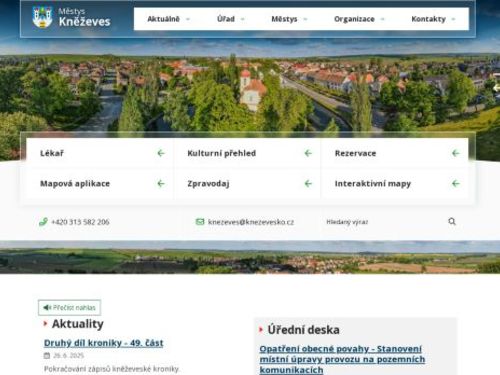Click the arrow icon beside Rezervace

coord(456,153)
